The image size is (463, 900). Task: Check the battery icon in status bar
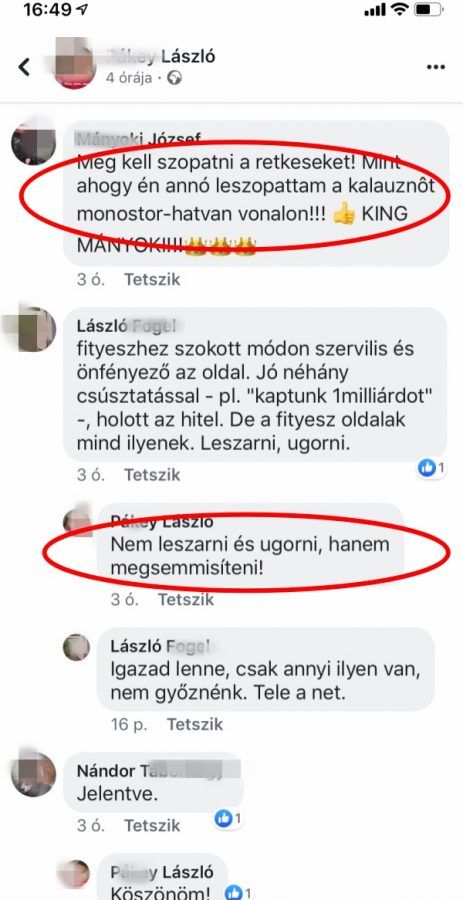429,10
